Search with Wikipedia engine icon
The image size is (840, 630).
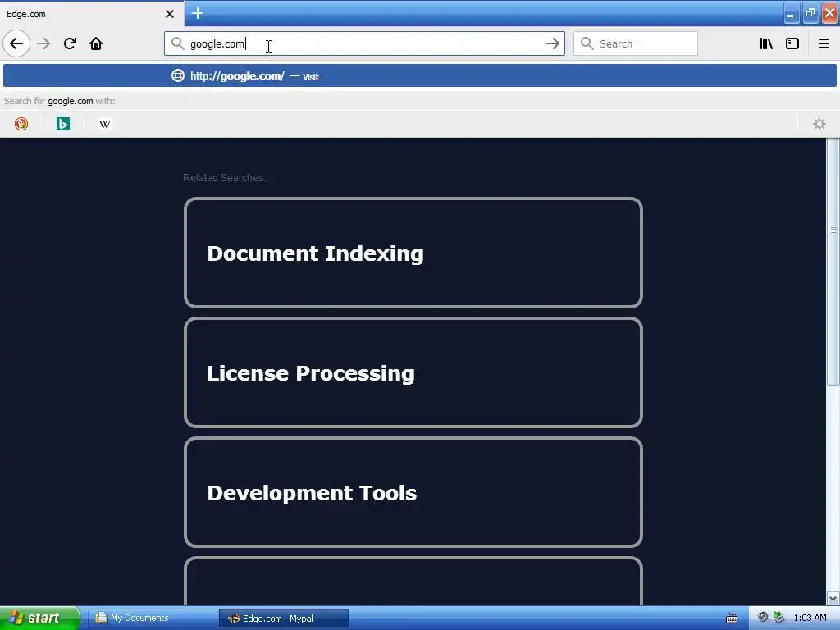pyautogui.click(x=105, y=124)
